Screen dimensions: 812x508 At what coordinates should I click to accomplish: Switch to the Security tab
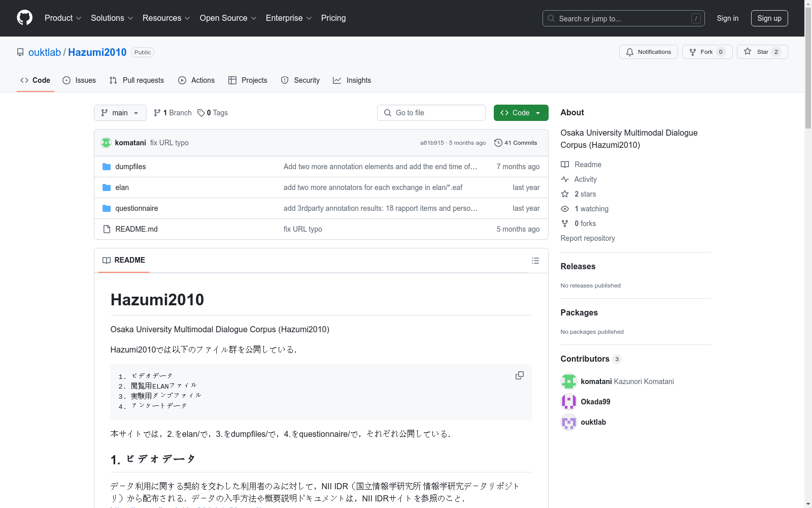(300, 80)
